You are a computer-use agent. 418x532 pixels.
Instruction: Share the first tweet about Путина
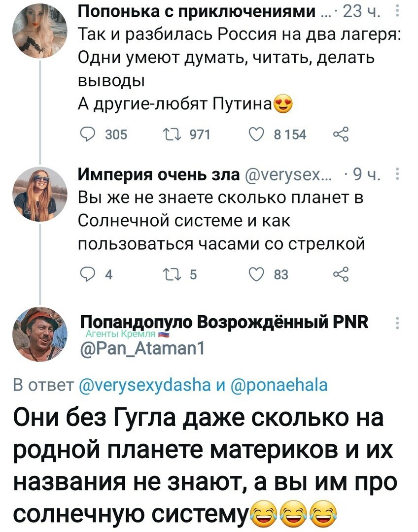(341, 134)
